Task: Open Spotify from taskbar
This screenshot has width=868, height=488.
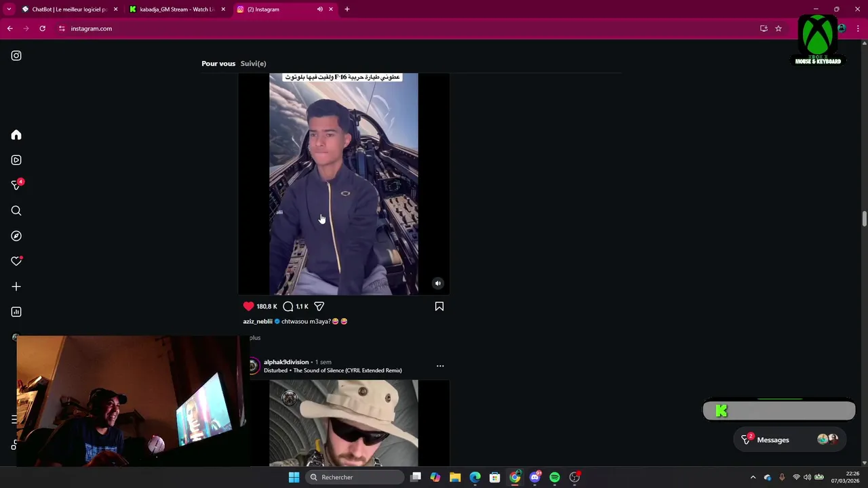Action: pyautogui.click(x=555, y=477)
